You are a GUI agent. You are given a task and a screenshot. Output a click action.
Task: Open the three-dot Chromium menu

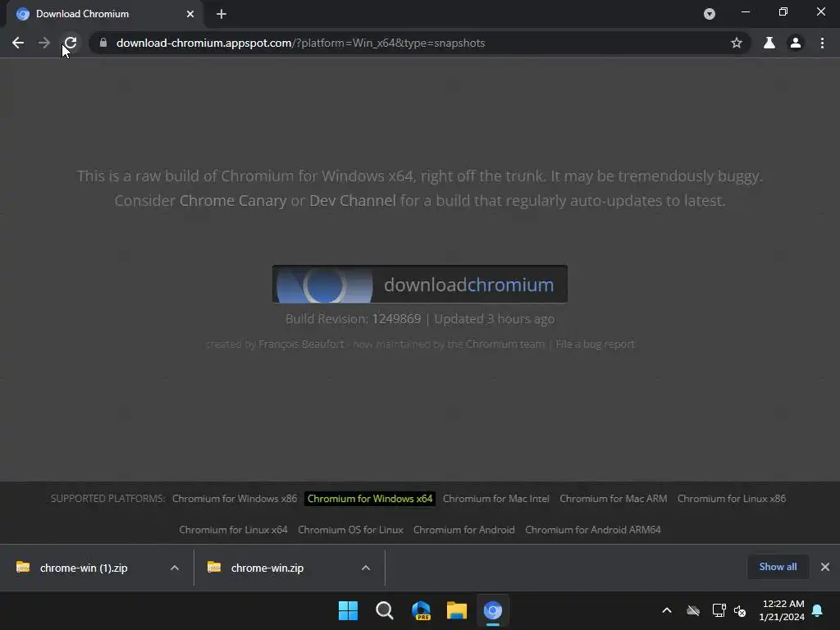coord(822,43)
